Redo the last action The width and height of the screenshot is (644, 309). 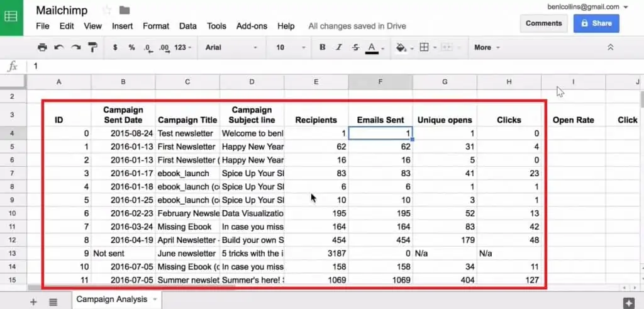pyautogui.click(x=75, y=47)
